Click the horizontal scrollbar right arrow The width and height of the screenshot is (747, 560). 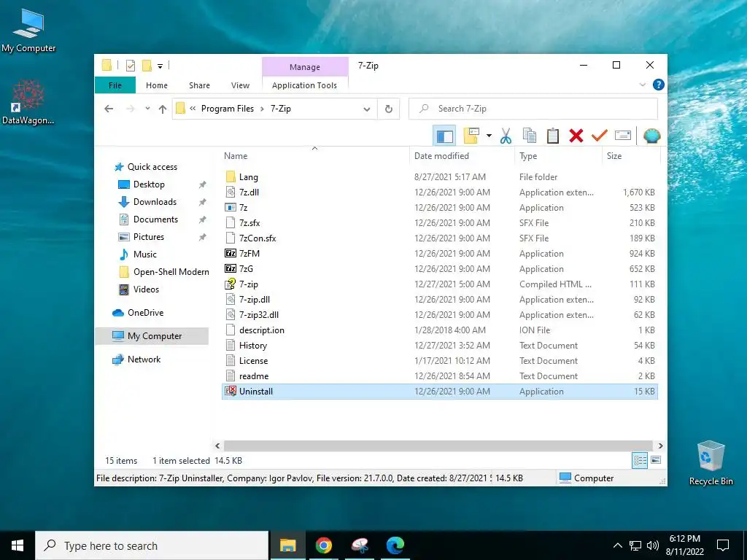tap(660, 446)
